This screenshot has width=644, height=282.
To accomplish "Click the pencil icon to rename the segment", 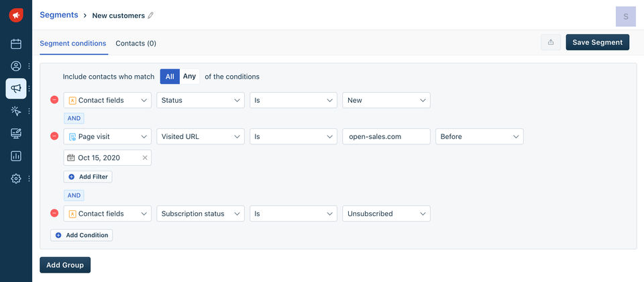I will point(150,15).
